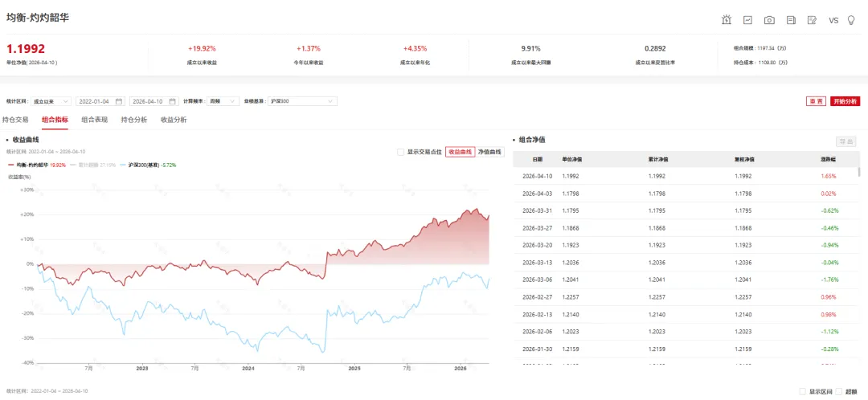Image resolution: width=868 pixels, height=400 pixels.
Task: Expand 统计区间 成立以来 dropdown
Action: (x=51, y=101)
